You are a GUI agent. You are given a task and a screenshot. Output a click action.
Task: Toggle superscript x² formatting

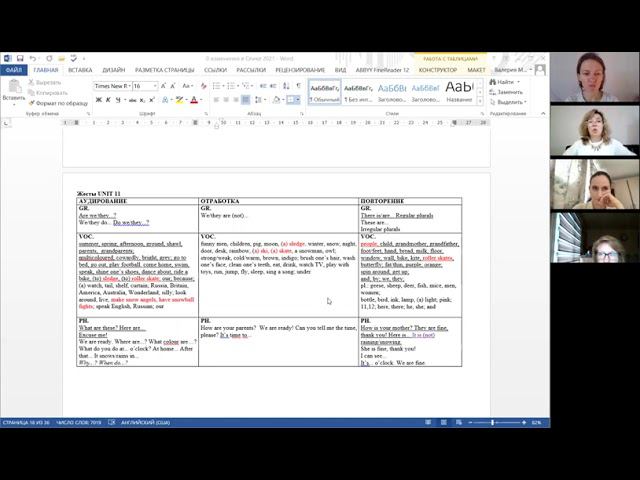click(152, 100)
